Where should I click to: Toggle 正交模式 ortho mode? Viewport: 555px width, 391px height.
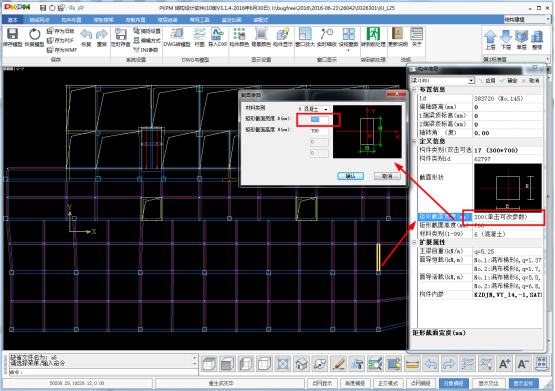[x=388, y=383]
